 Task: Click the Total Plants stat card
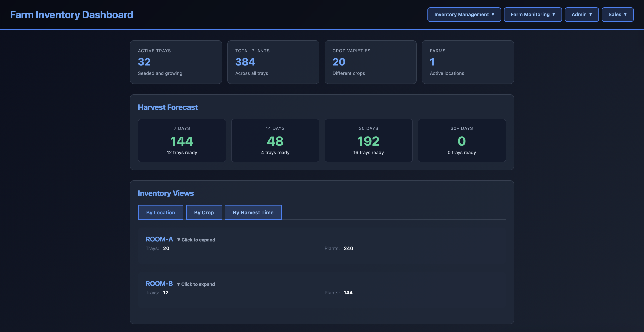click(273, 62)
